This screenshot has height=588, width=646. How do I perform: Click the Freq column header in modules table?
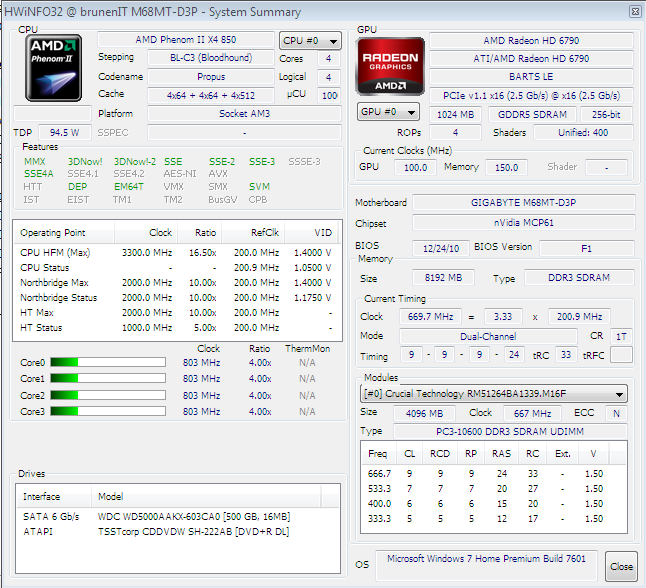378,454
